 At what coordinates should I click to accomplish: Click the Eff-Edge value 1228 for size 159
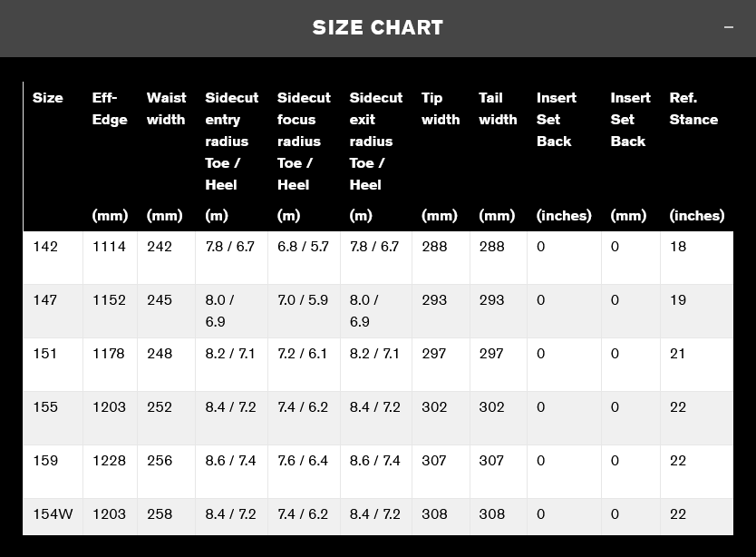109,461
